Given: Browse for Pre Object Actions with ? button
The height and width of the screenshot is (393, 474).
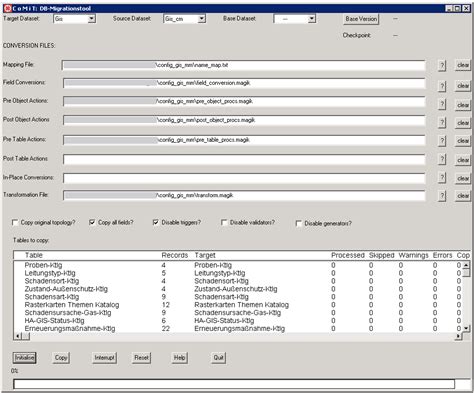Looking at the screenshot, I should [442, 104].
